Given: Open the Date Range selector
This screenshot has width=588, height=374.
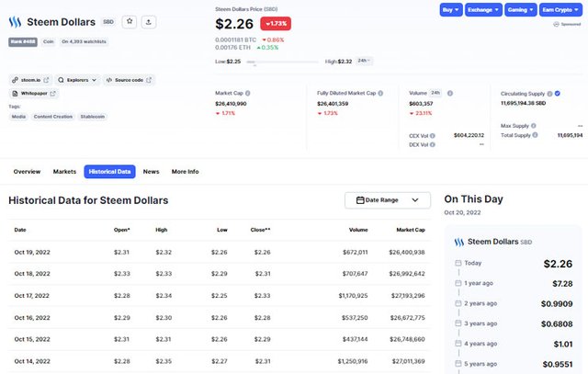Looking at the screenshot, I should tap(388, 200).
